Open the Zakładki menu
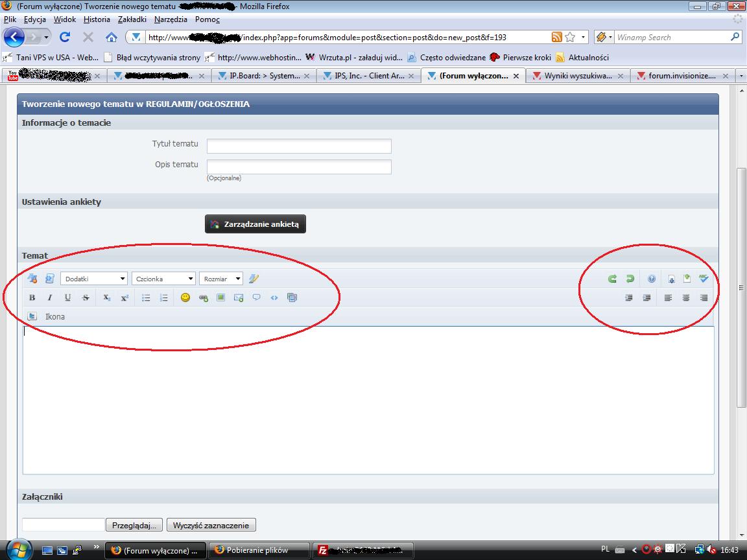The width and height of the screenshot is (747, 560). (x=132, y=19)
